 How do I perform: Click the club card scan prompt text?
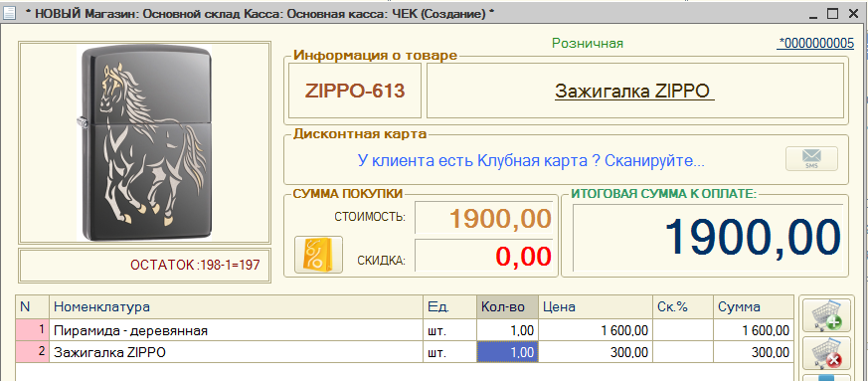click(531, 161)
